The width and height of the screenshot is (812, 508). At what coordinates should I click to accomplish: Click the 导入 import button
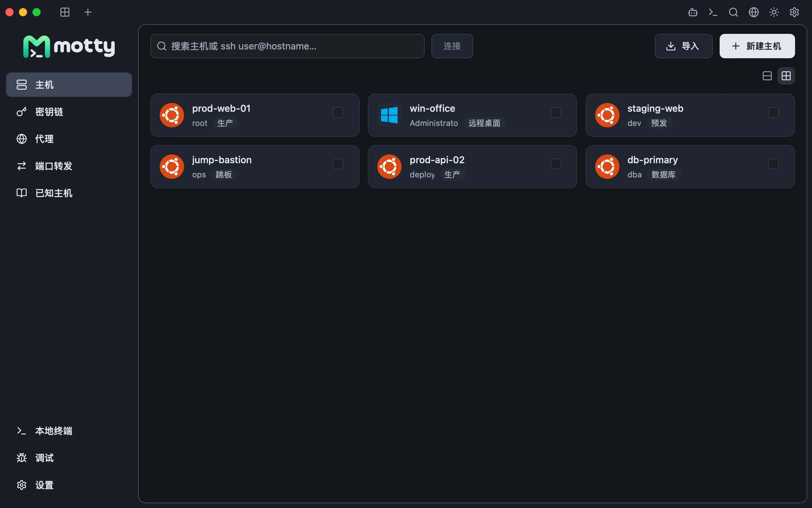[x=683, y=46]
